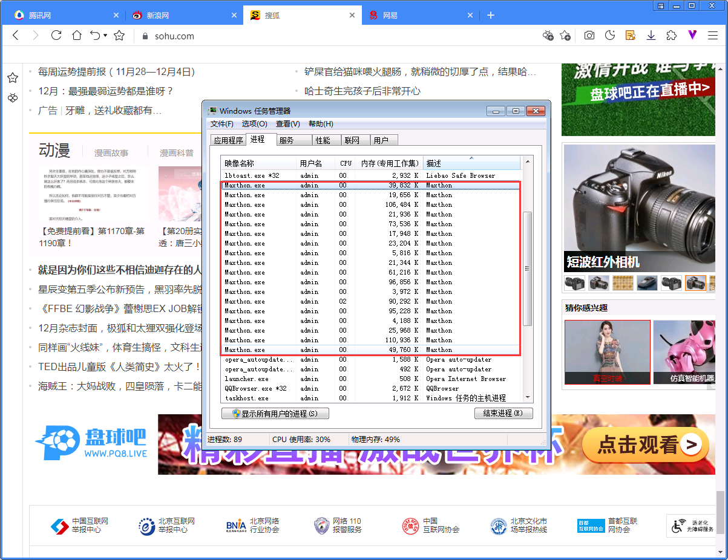728x560 pixels.
Task: Reload the sohu.com page
Action: point(56,36)
